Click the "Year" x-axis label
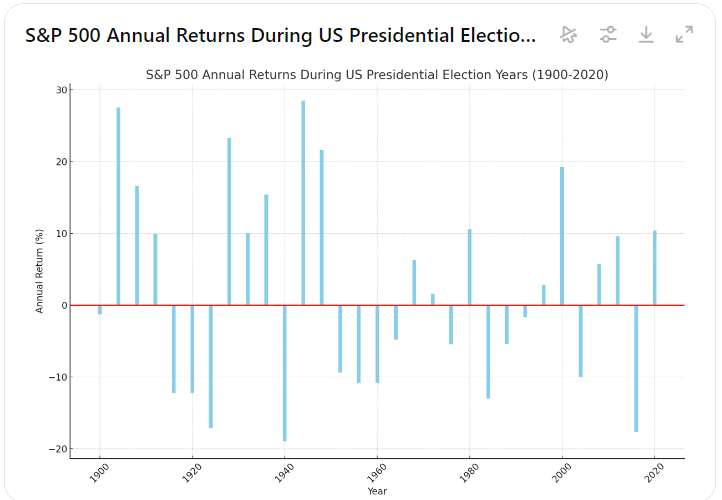 point(377,491)
